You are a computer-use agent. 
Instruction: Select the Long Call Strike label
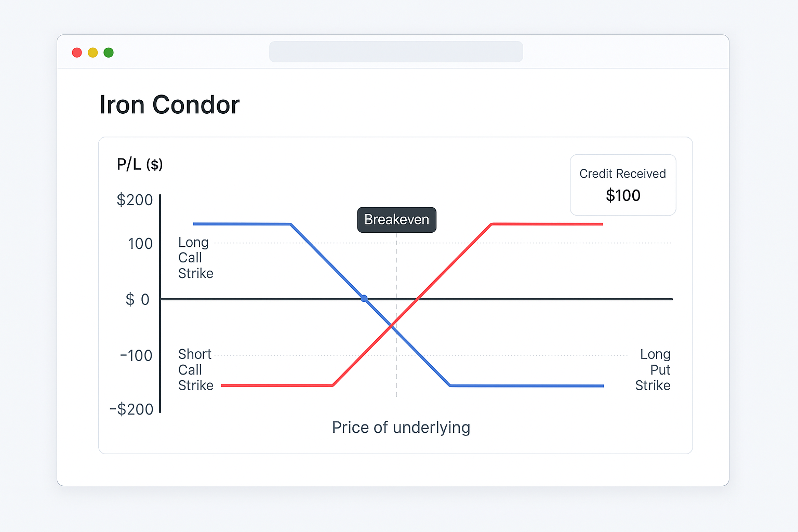tap(196, 258)
